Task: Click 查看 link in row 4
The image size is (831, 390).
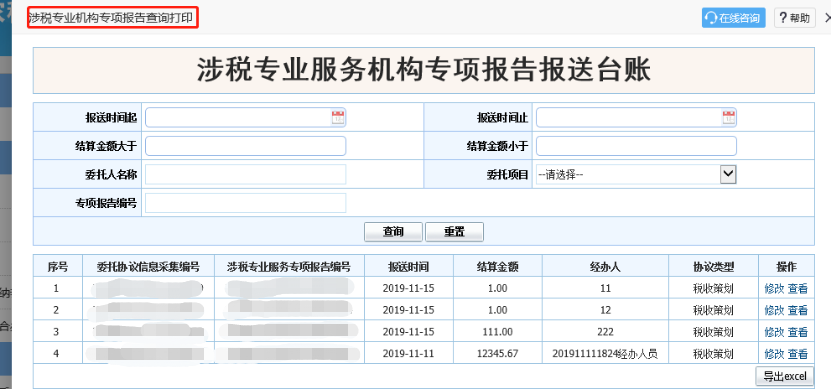Action: click(798, 354)
